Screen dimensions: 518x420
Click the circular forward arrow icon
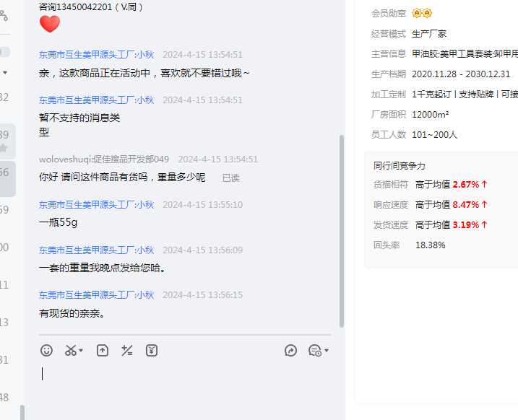290,351
